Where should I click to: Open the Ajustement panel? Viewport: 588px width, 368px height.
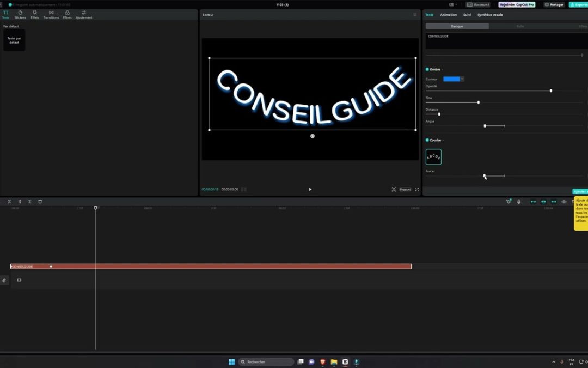coord(84,15)
